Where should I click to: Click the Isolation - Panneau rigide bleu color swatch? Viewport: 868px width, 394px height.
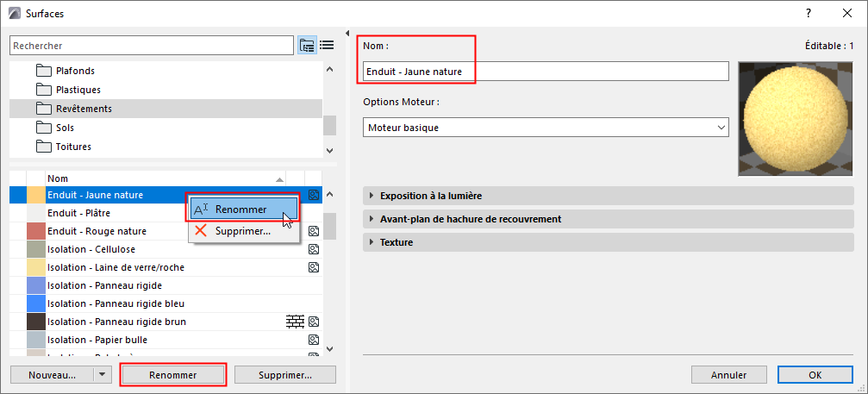tap(36, 303)
